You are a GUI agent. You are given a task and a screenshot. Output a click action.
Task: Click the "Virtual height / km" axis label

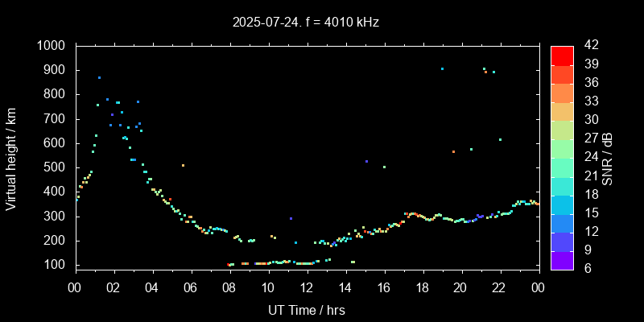click(x=11, y=156)
